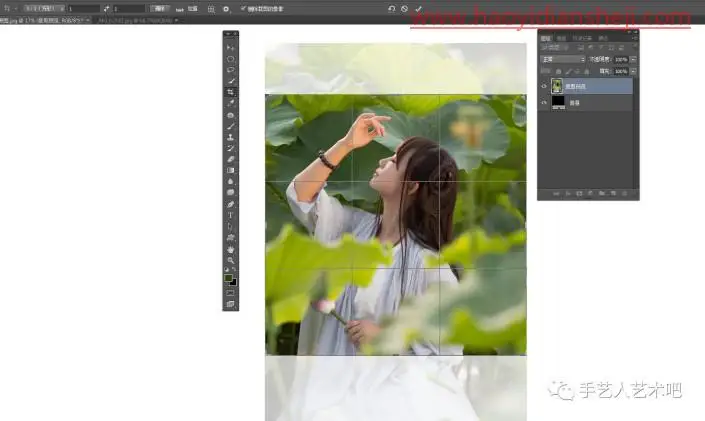This screenshot has height=421, width=705.
Task: Select the Type tool
Action: pyautogui.click(x=231, y=215)
